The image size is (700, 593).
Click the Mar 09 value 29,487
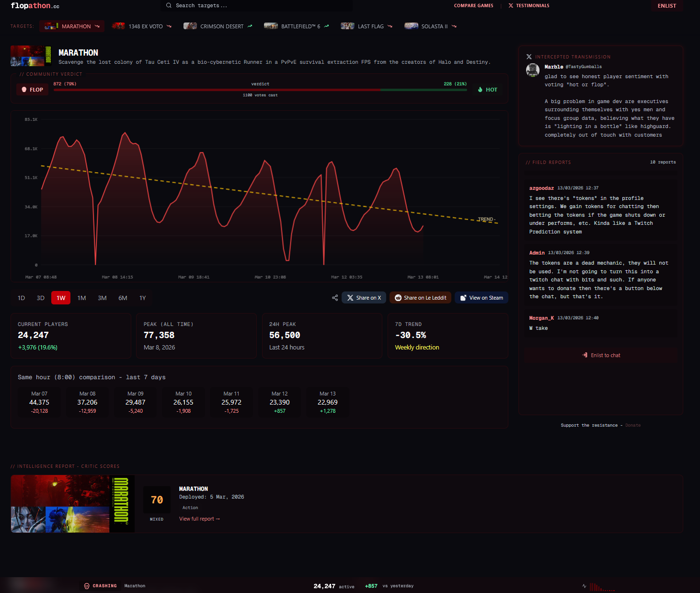coord(135,402)
